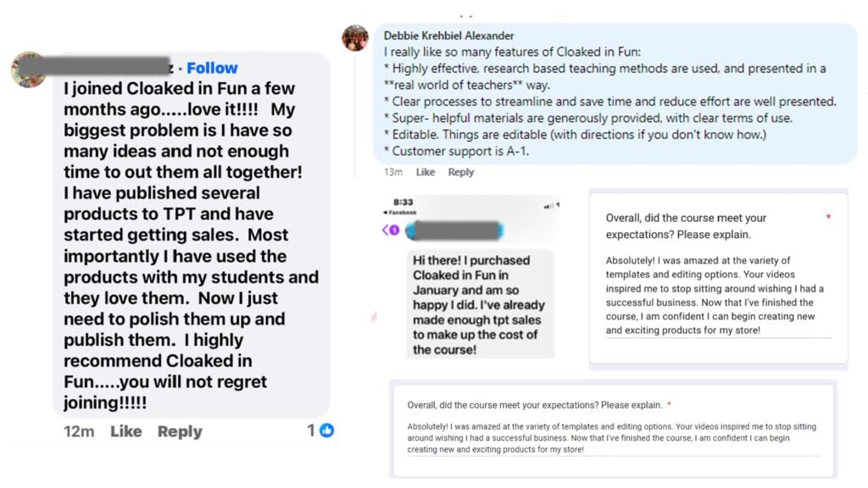Tap the cellular signal status icon
The image size is (868, 488).
tap(548, 206)
